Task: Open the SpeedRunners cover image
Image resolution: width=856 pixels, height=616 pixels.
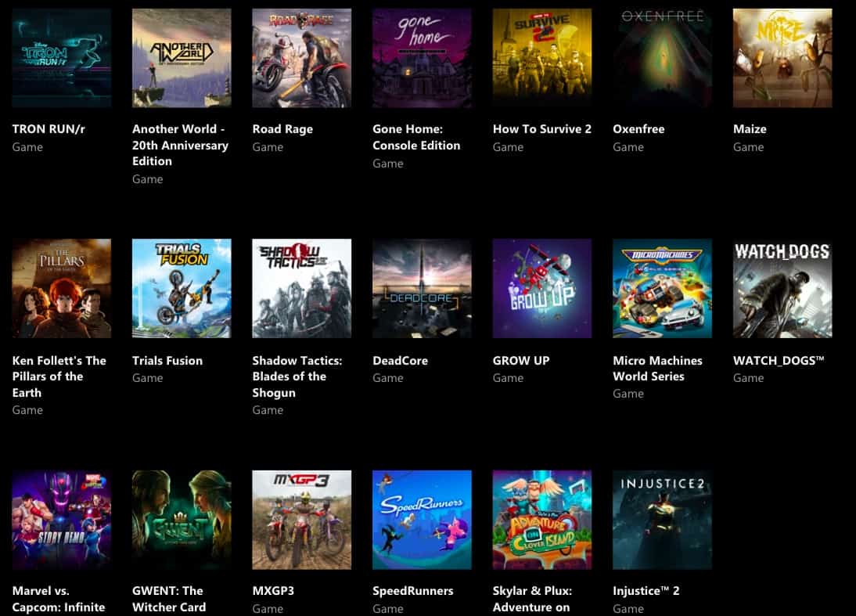Action: pos(422,520)
